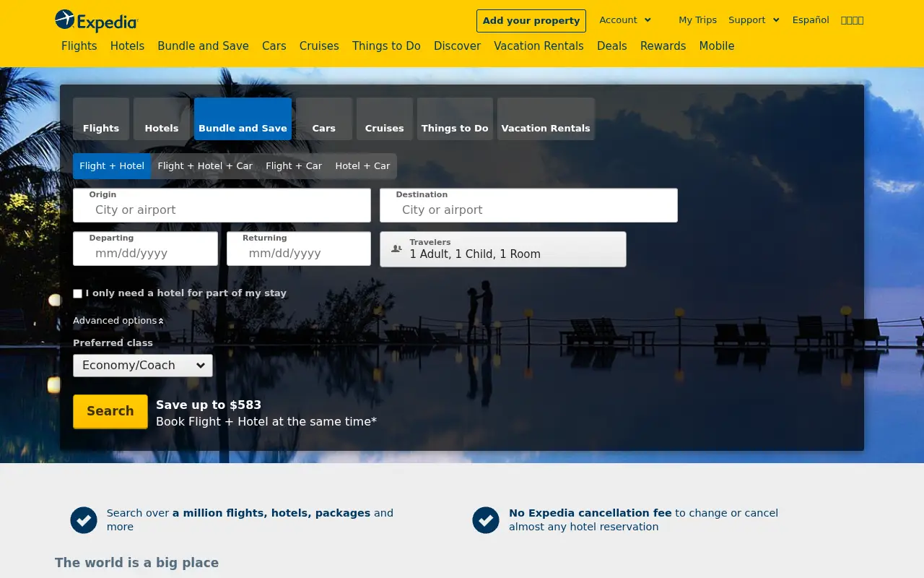Click the blue checkmark beside 'a million flights'
This screenshot has width=924, height=578.
84,519
